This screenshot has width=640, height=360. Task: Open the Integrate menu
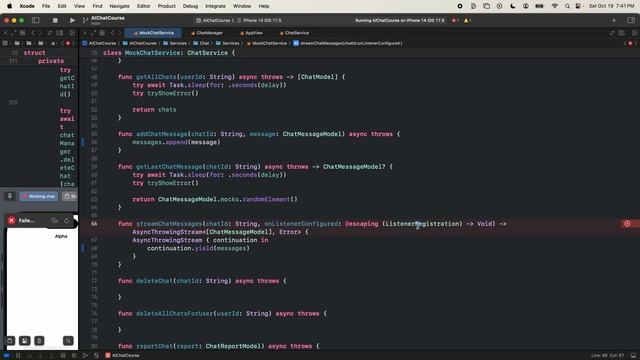[x=215, y=6]
